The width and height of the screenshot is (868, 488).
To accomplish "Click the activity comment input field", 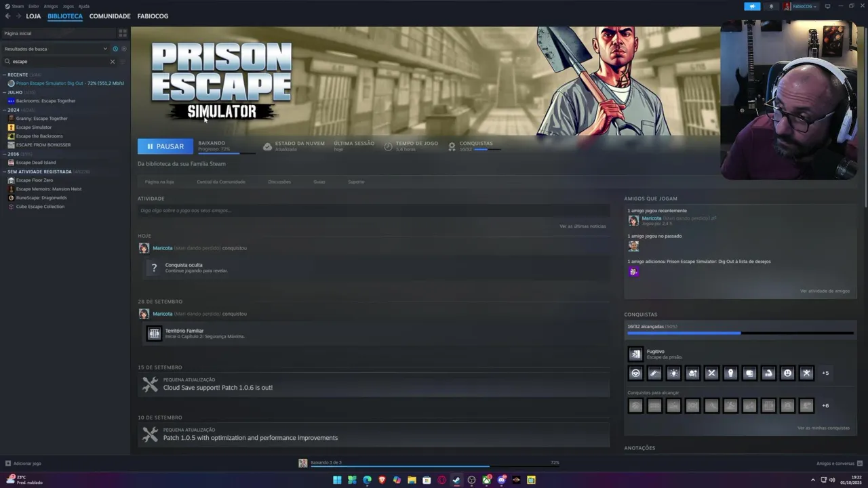I will coord(373,211).
